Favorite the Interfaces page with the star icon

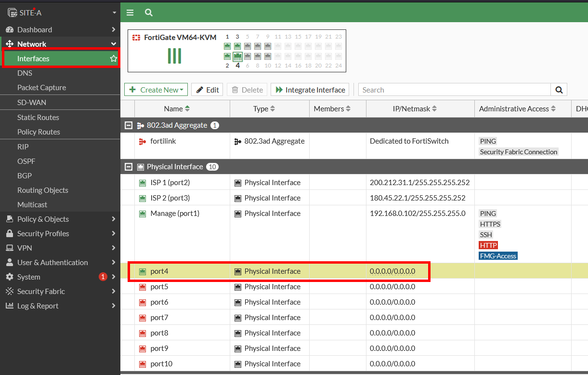[x=114, y=59]
